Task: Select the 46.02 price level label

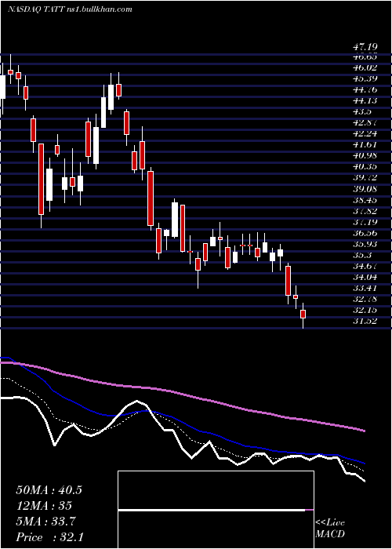Action: (365, 68)
